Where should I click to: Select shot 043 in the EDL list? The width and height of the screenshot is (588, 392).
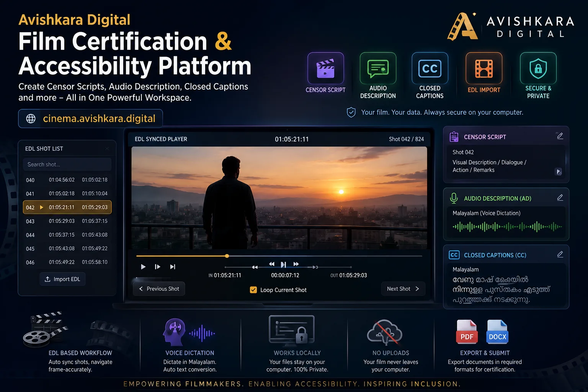(67, 221)
